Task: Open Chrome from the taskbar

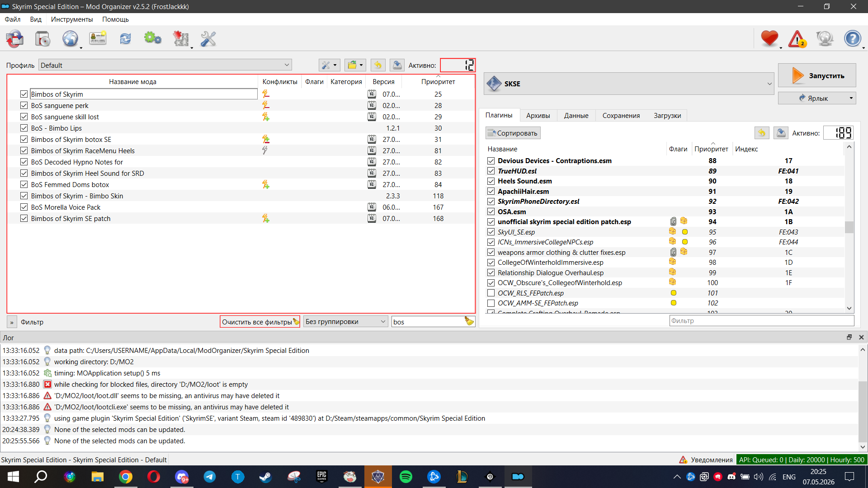Action: [125, 477]
